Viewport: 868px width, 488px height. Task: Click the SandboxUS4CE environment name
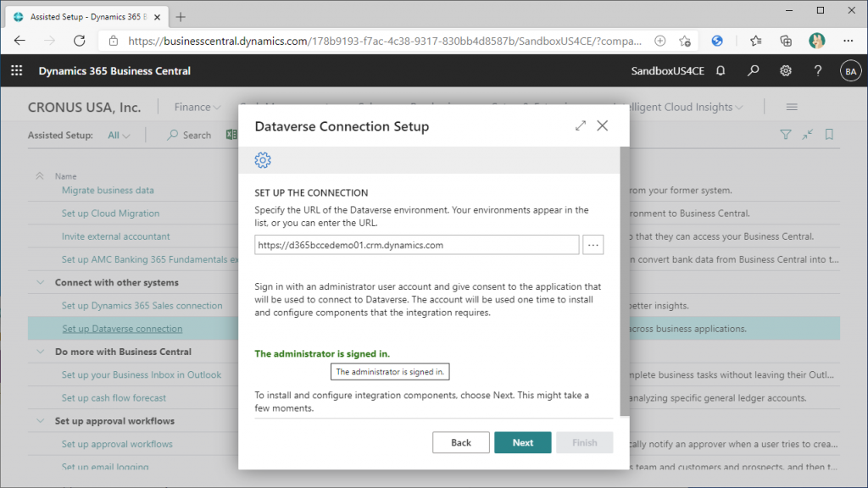[x=668, y=71]
